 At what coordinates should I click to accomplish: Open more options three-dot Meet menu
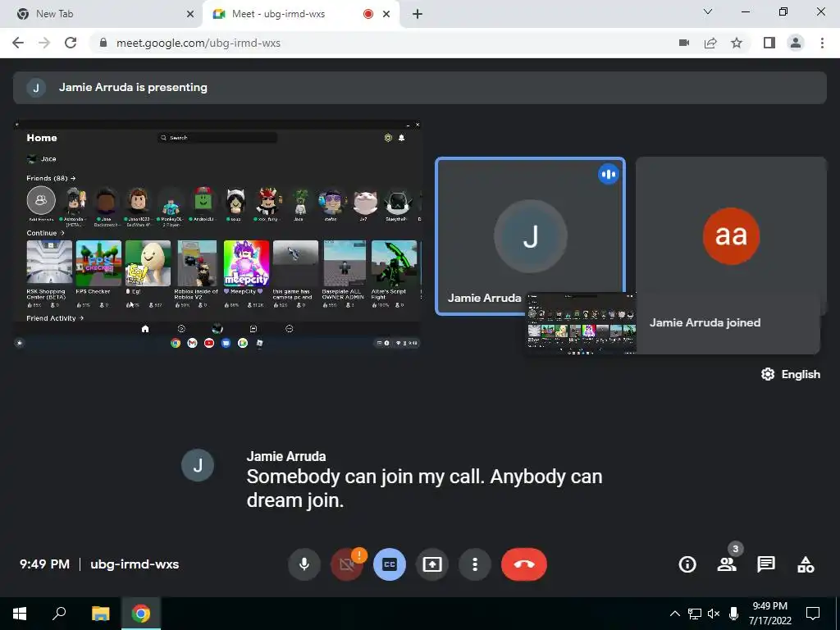(x=475, y=564)
